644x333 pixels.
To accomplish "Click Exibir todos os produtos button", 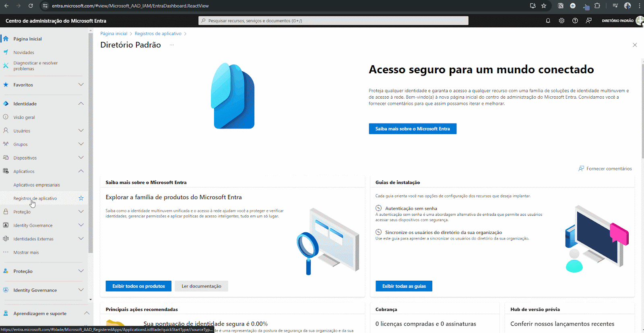I will (x=138, y=286).
